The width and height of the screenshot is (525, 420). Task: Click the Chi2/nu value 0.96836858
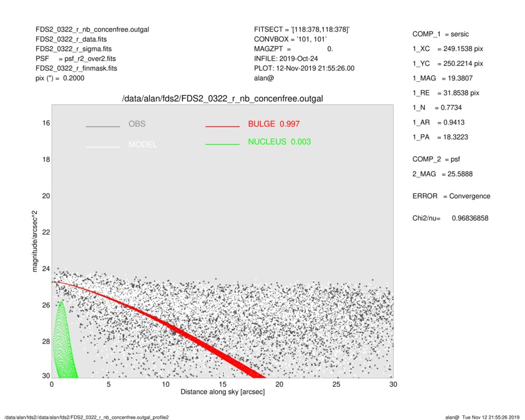(x=470, y=218)
